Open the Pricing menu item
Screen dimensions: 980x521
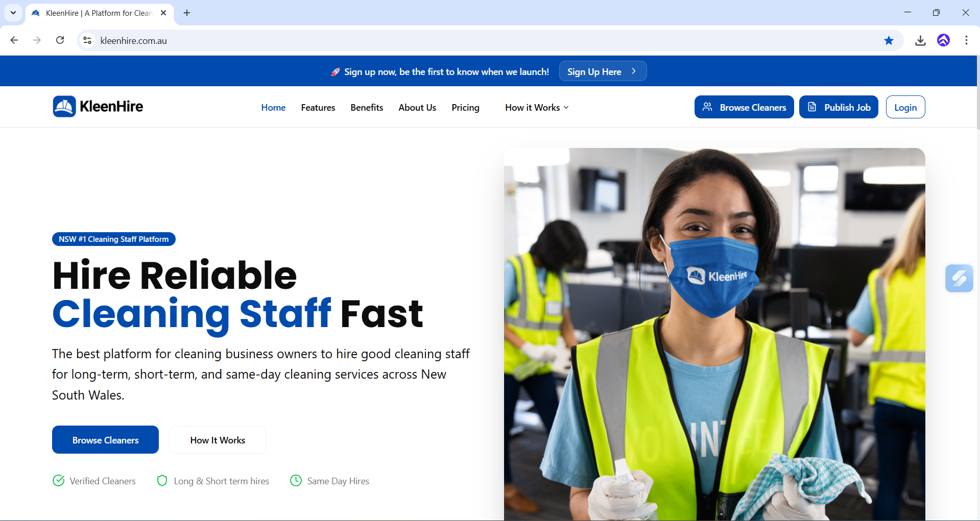tap(465, 108)
